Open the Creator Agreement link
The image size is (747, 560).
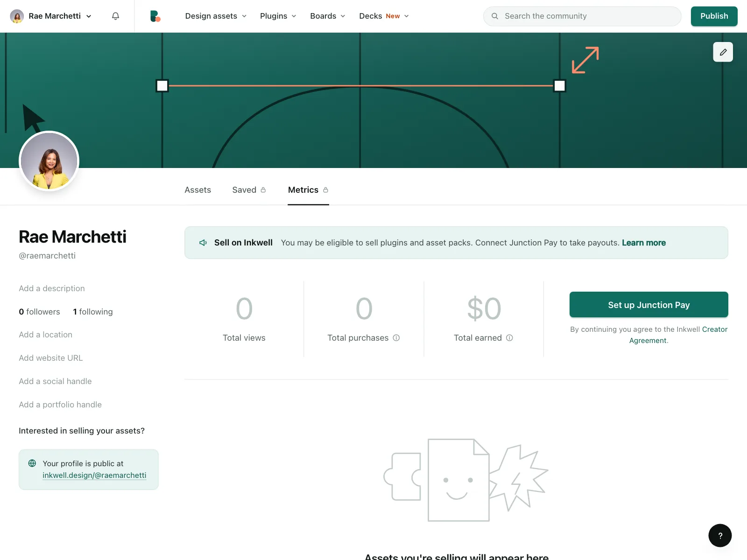[x=678, y=335]
